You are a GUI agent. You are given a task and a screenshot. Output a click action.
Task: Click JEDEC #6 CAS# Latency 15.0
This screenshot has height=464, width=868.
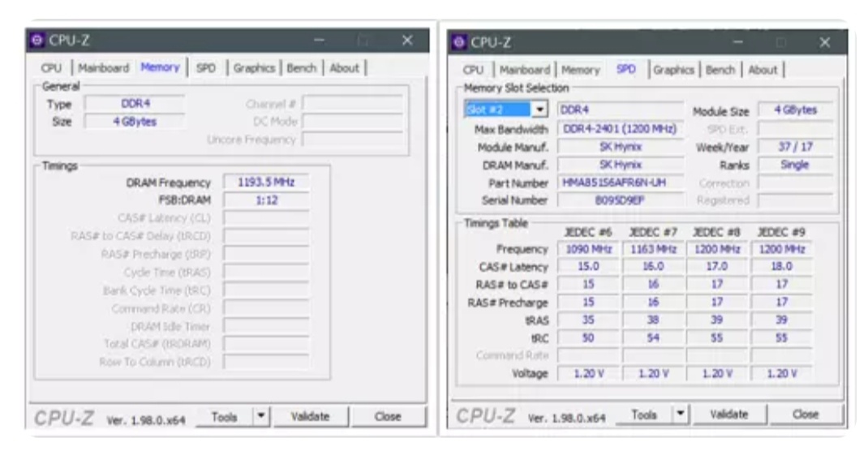tap(588, 266)
